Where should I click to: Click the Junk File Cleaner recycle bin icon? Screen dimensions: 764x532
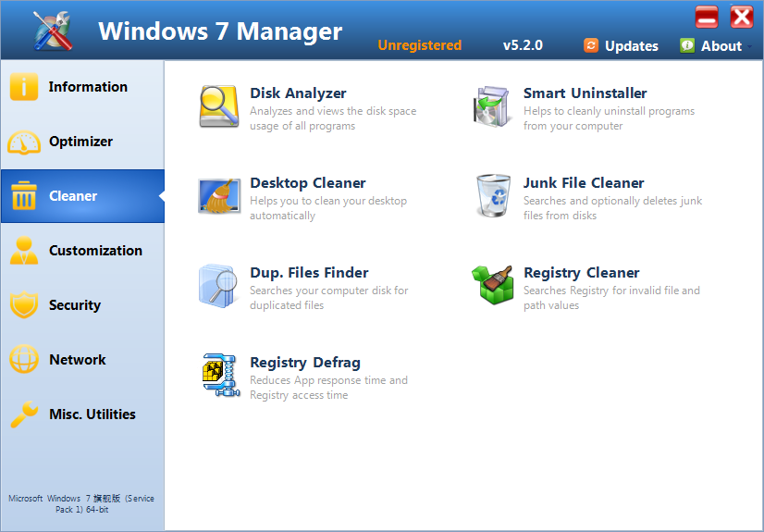click(493, 196)
